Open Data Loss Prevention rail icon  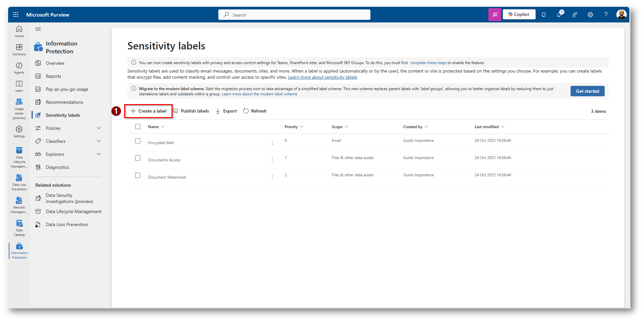pyautogui.click(x=19, y=182)
